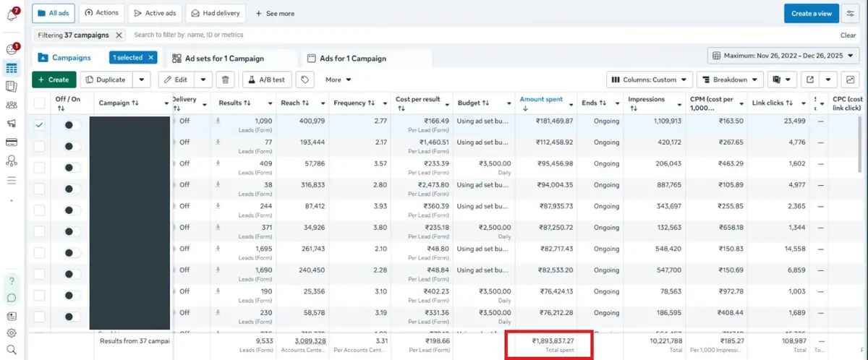The height and width of the screenshot is (360, 868).
Task: Select the Had delivery view
Action: coord(216,13)
